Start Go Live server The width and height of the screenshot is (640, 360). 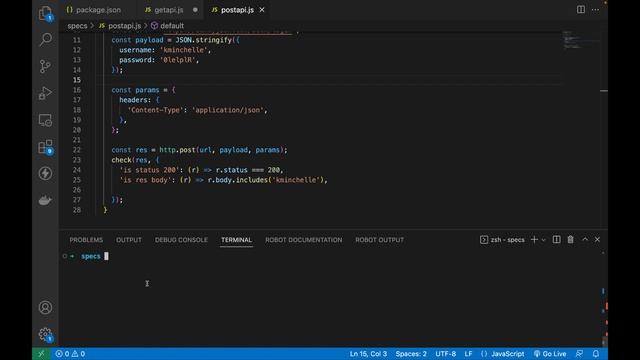pos(550,354)
